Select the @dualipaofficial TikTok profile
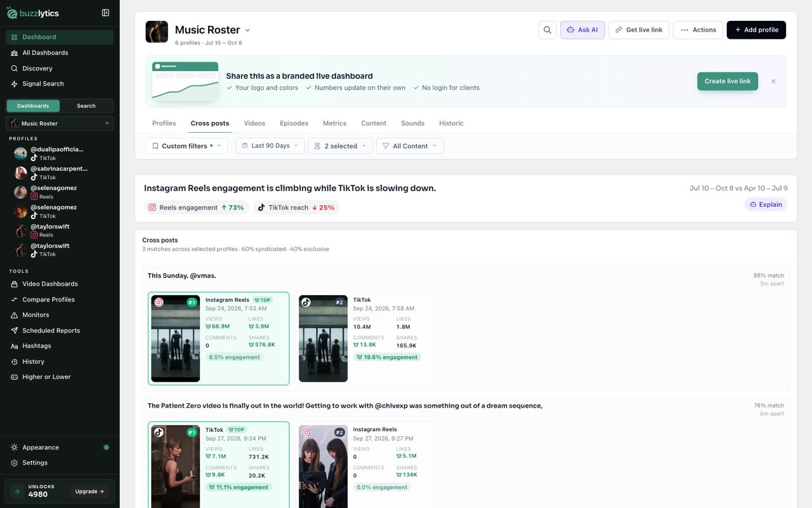The width and height of the screenshot is (812, 508). tap(60, 153)
